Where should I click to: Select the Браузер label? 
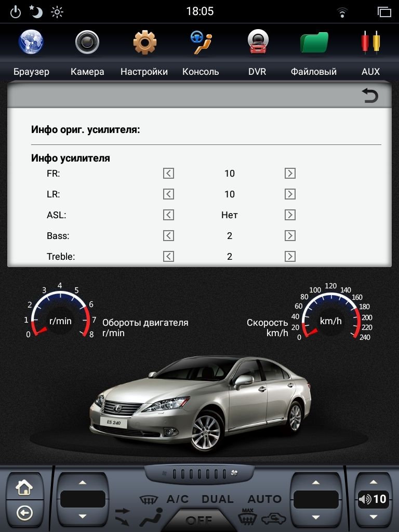tap(31, 72)
